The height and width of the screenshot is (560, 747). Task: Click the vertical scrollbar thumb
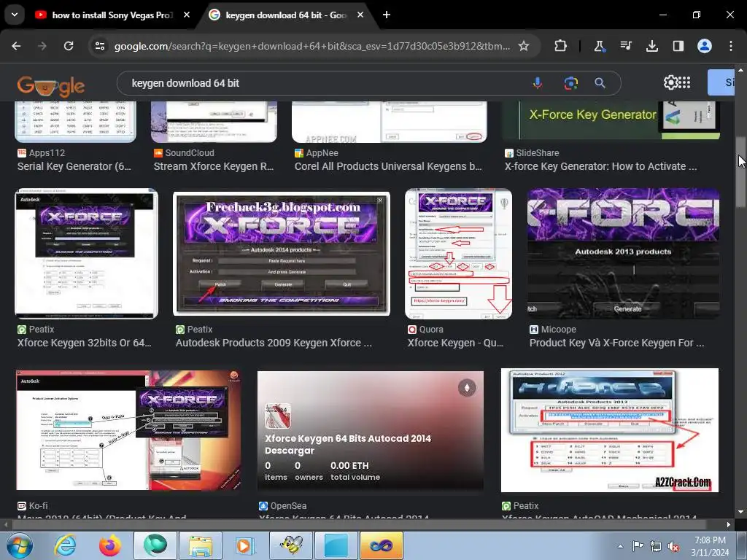pyautogui.click(x=740, y=171)
